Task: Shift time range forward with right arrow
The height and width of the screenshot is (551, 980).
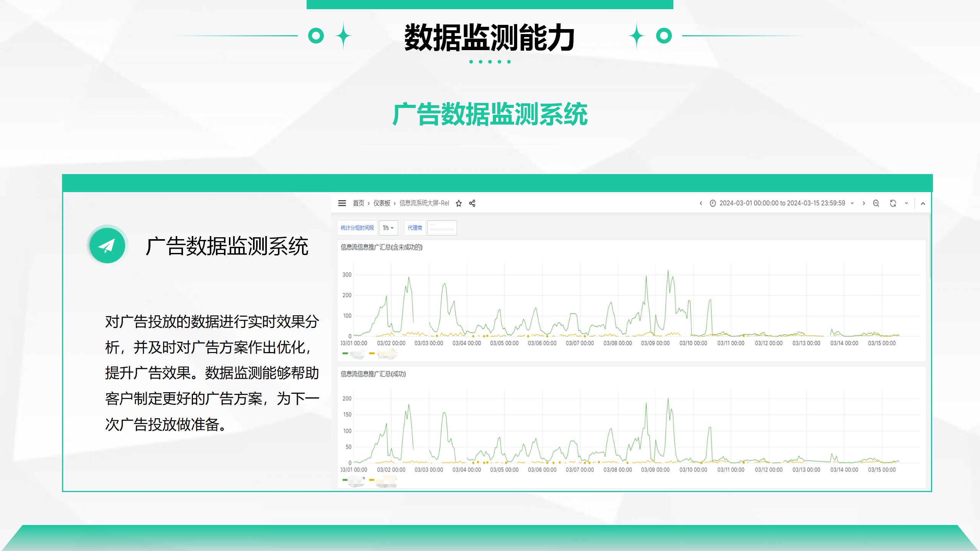Action: [x=864, y=204]
